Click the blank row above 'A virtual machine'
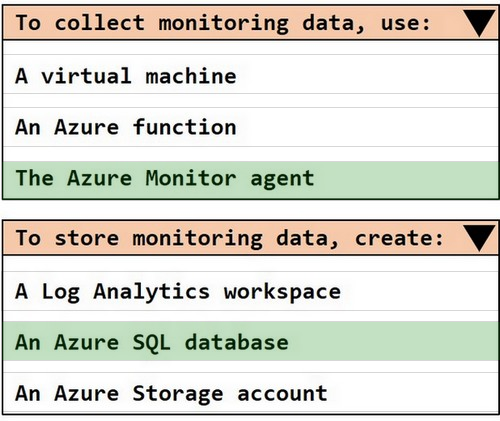The width and height of the screenshot is (500, 421). pos(251,47)
